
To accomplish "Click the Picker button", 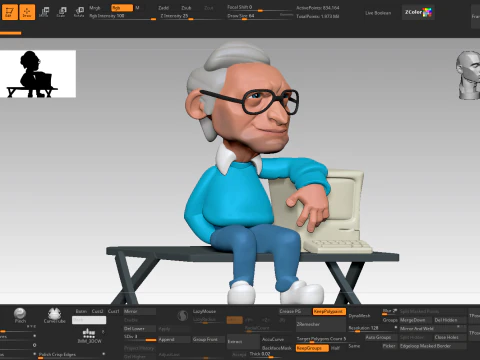I will coord(389,346).
